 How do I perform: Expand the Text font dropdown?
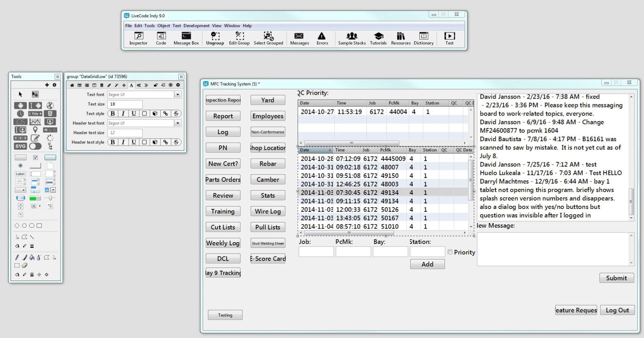tap(178, 95)
